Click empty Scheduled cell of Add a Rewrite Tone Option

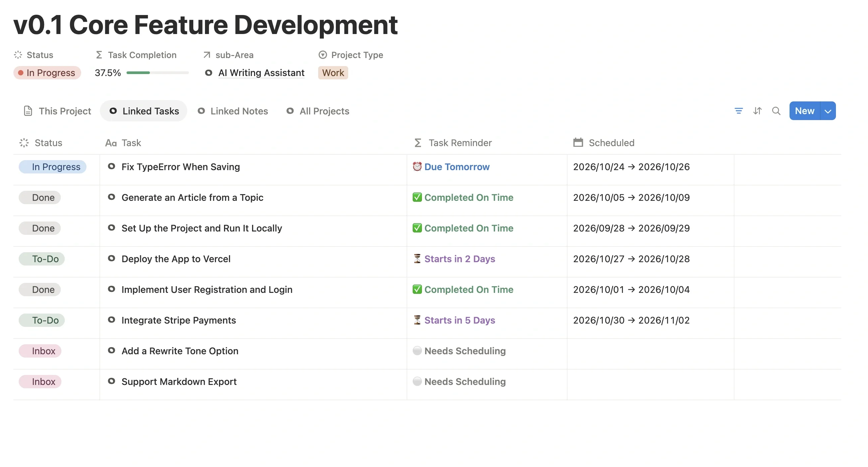tap(650, 354)
